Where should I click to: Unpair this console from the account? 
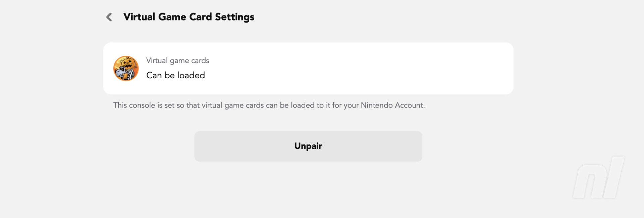[x=308, y=146]
